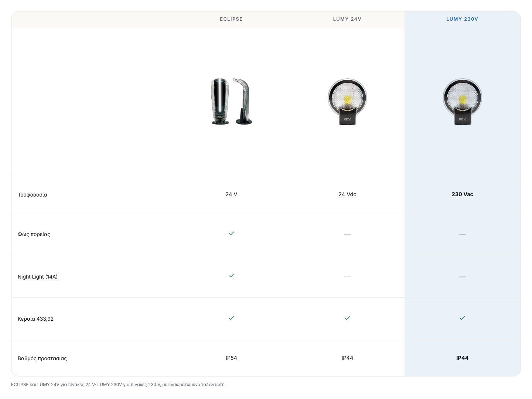Open the ECLIPSE product image
Viewport: 532px width, 399px height.
231,102
